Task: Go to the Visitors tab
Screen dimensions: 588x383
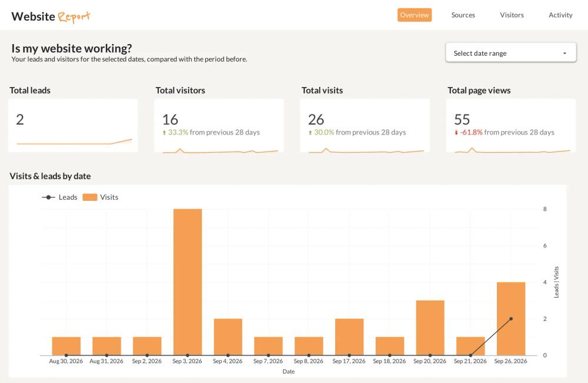Action: point(512,15)
